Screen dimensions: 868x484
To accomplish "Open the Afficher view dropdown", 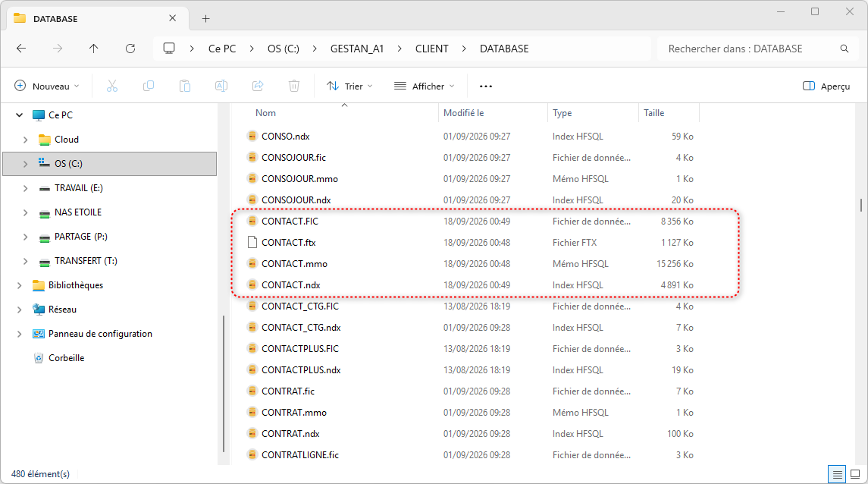I will (x=424, y=86).
